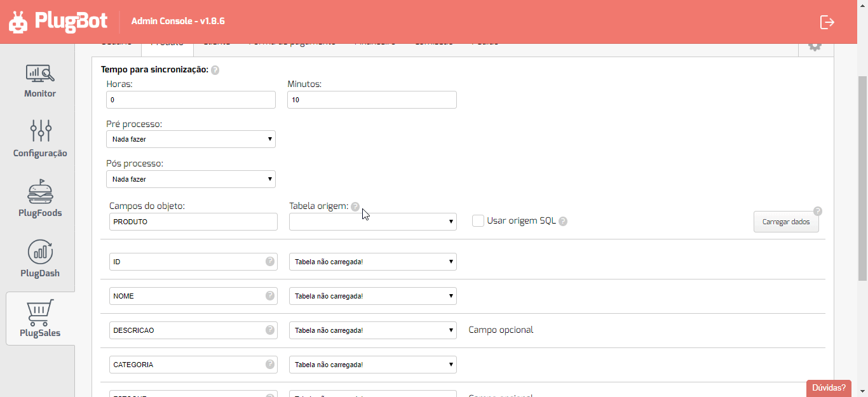Open the Monitor section
868x397 pixels.
40,81
